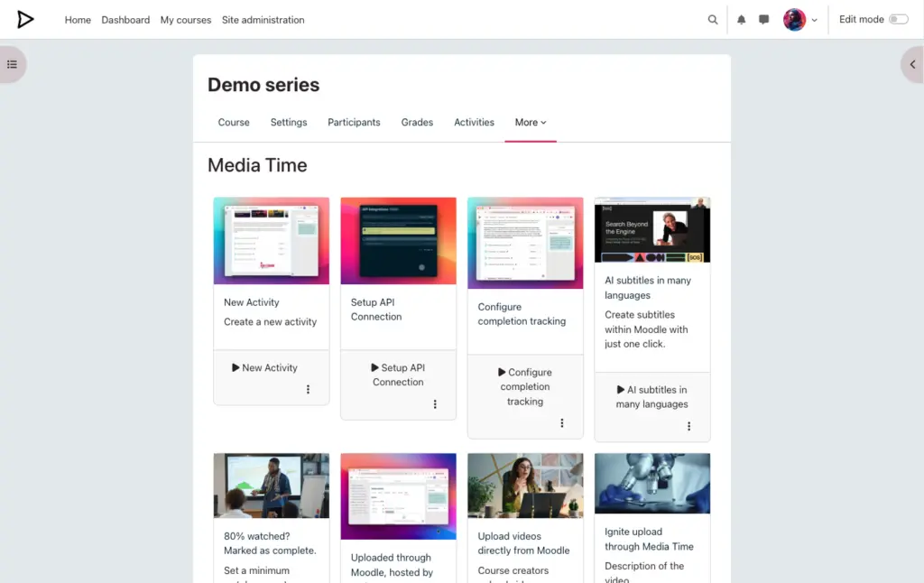The image size is (924, 583).
Task: Click the site logo play triangle
Action: pyautogui.click(x=24, y=20)
